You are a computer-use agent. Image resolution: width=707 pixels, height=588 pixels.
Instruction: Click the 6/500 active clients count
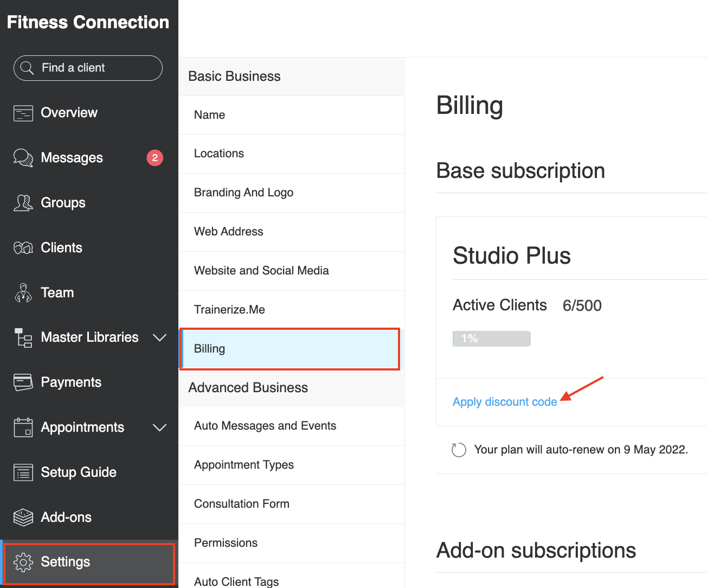(582, 305)
